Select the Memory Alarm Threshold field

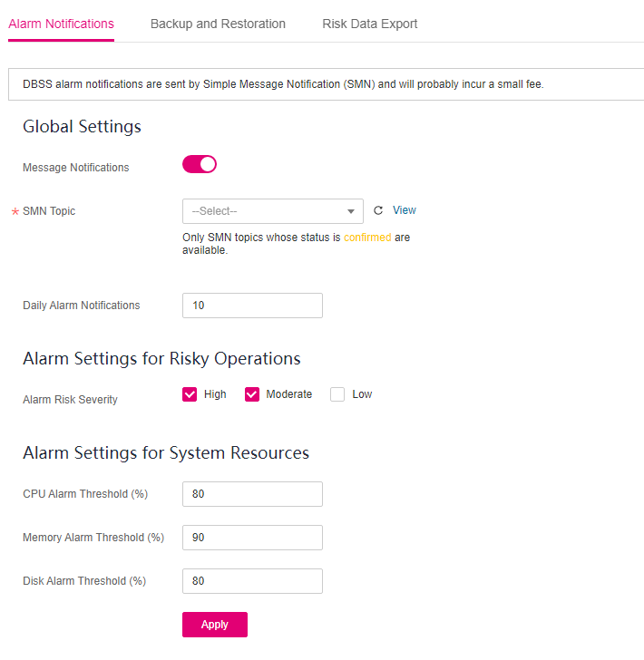(252, 538)
